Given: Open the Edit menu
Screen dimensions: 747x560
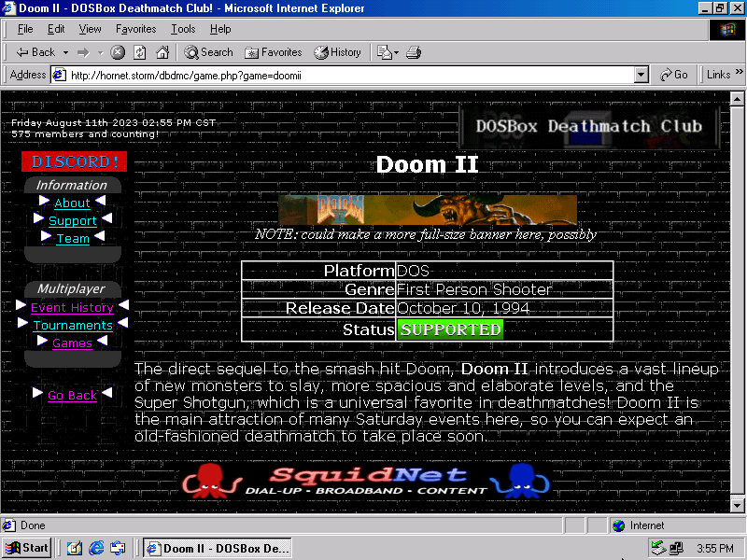Looking at the screenshot, I should coord(56,29).
